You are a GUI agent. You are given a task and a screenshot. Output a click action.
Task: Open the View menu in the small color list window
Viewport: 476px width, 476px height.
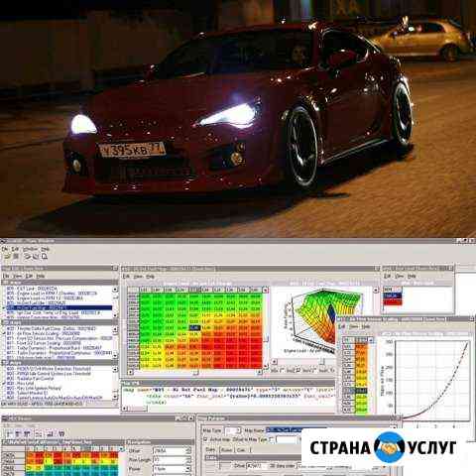pyautogui.click(x=400, y=276)
